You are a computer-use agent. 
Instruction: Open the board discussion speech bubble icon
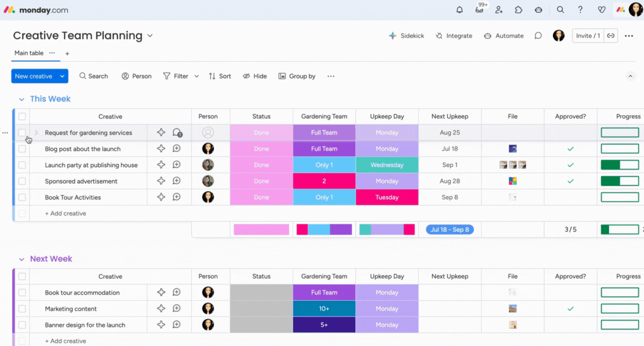click(538, 36)
